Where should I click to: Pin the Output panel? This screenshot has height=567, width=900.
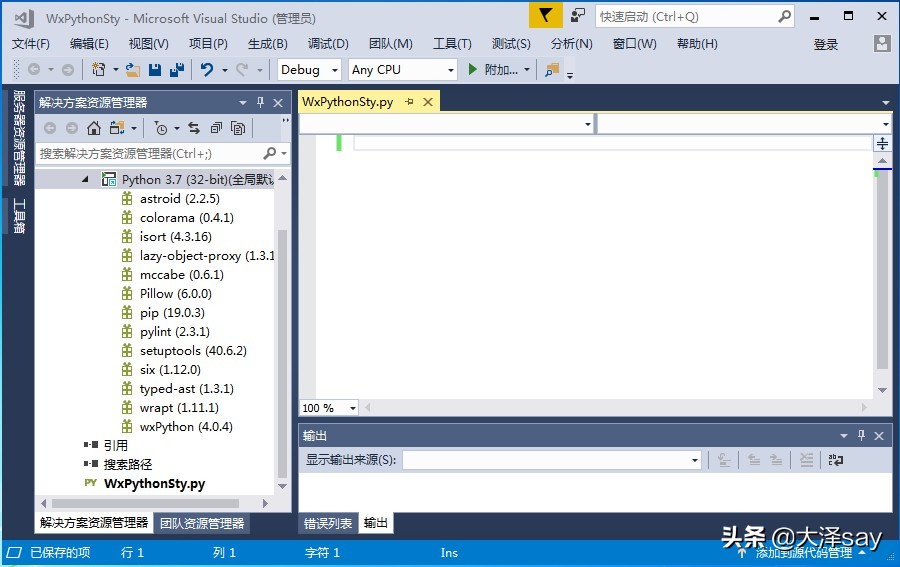coord(861,436)
